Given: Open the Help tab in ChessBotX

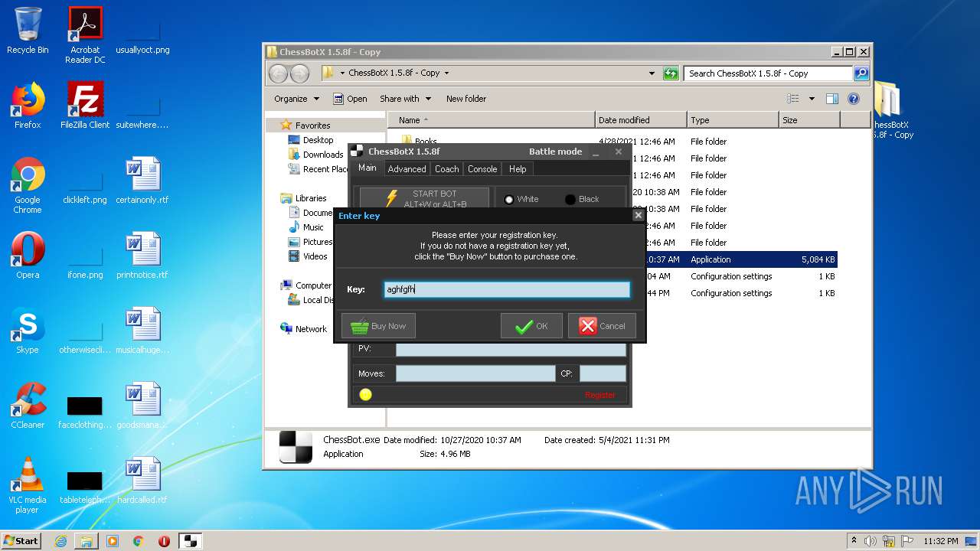Looking at the screenshot, I should (x=518, y=169).
